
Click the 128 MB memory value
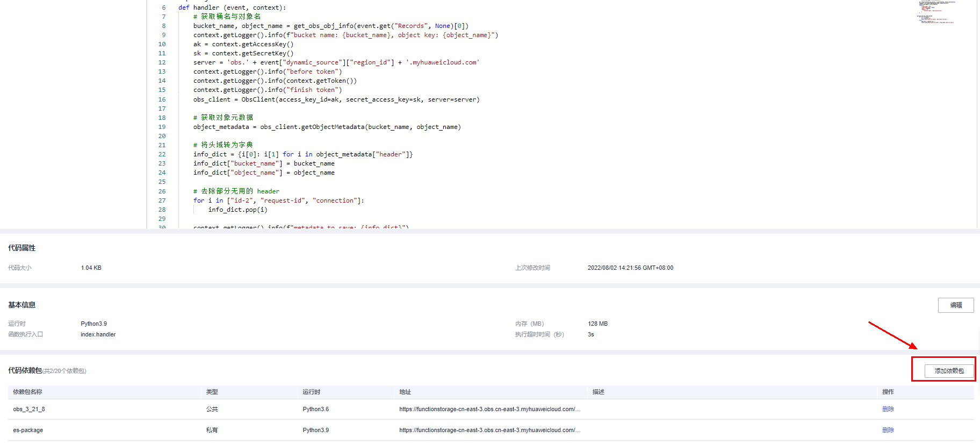click(x=598, y=324)
